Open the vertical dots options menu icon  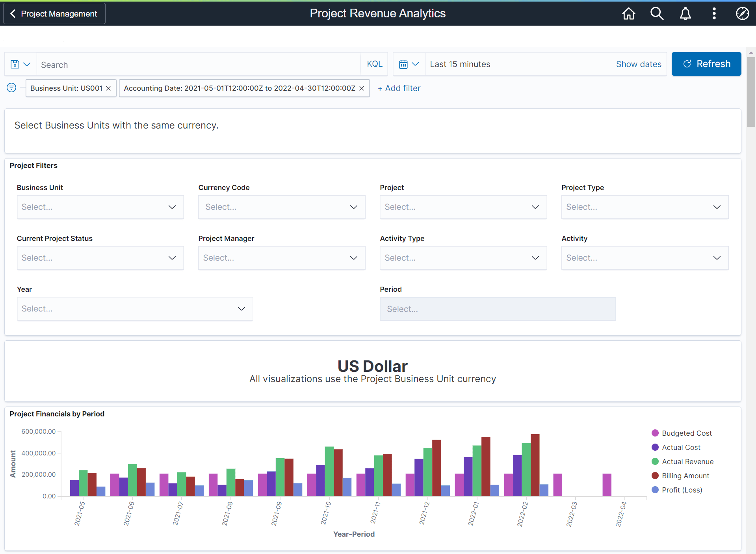713,13
